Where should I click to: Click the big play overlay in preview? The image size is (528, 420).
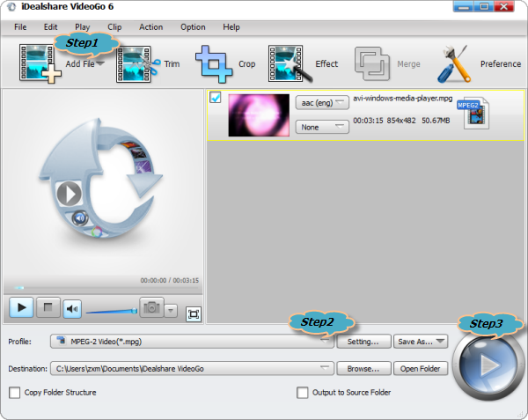click(x=69, y=194)
